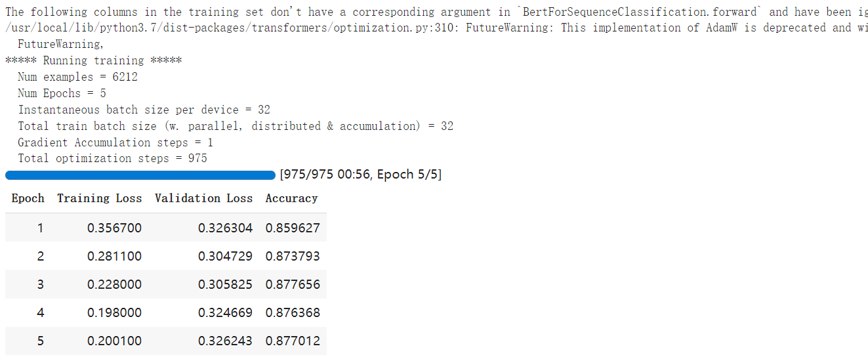Click the blue training progress bar
The height and width of the screenshot is (361, 868).
pyautogui.click(x=140, y=175)
